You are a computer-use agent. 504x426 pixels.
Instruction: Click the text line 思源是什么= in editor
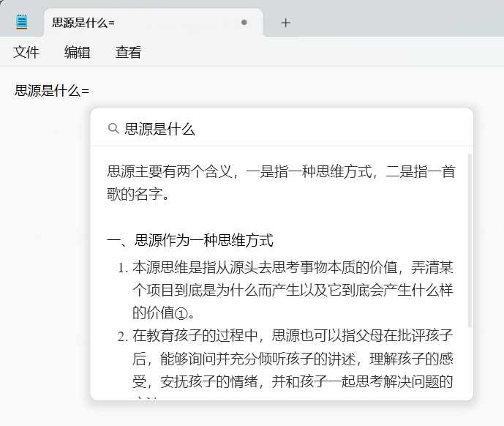coord(52,91)
